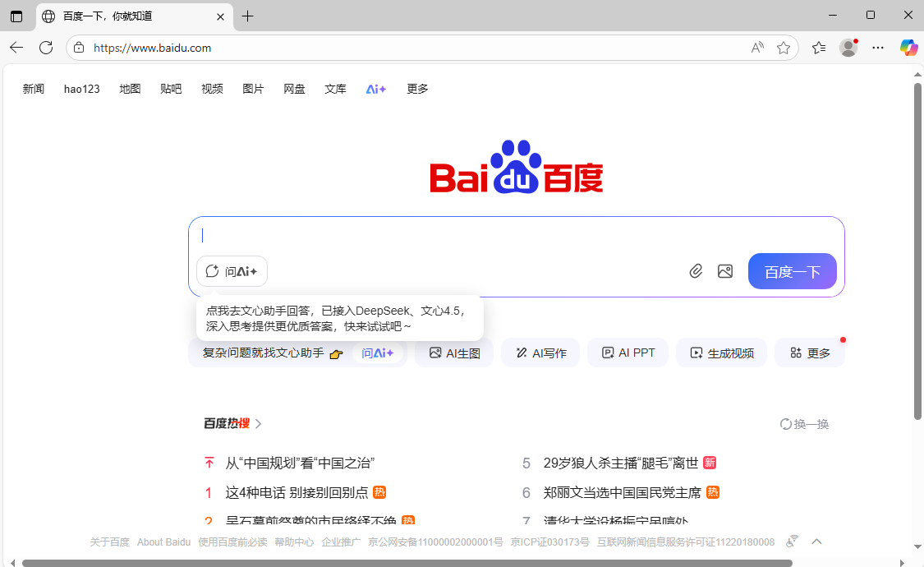Refresh the current page
924x567 pixels.
46,48
